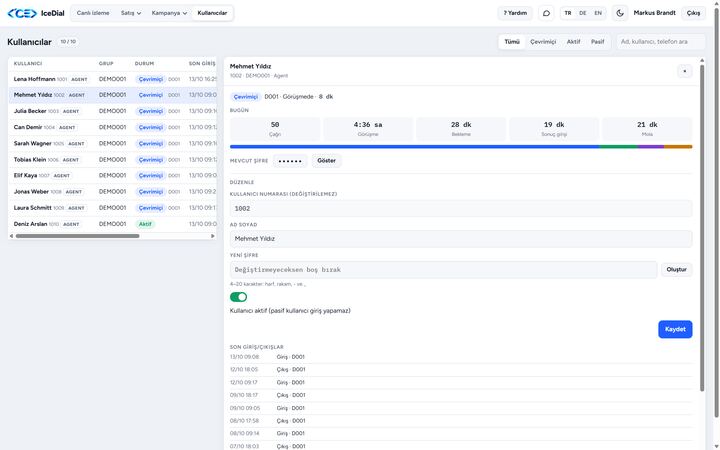Click the scroll right arrow of user table

(x=213, y=236)
